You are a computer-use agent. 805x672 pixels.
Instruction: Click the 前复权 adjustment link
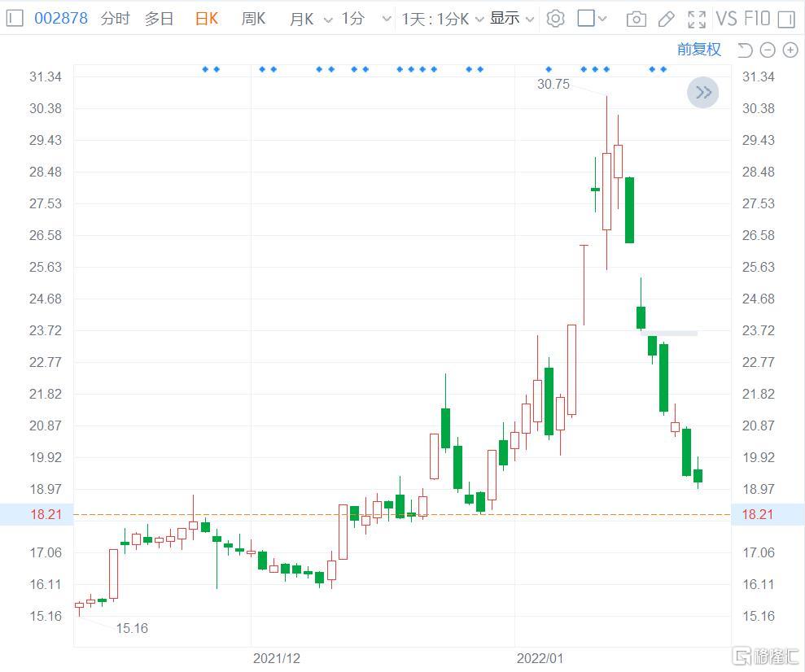699,50
